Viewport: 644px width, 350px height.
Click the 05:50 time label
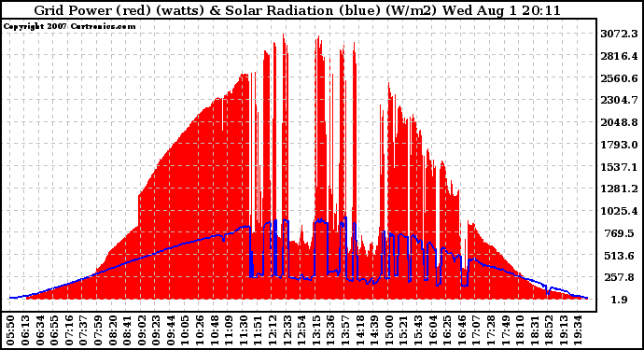click(x=10, y=330)
